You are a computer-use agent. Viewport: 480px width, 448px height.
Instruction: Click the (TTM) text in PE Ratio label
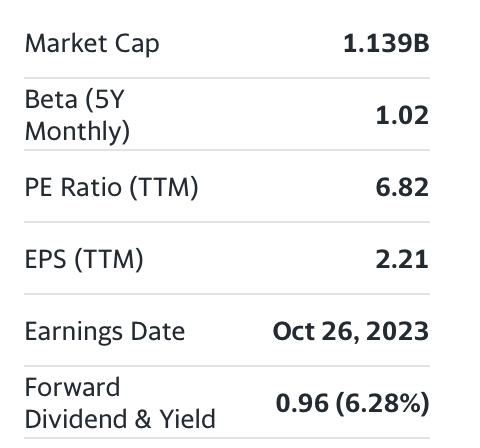164,187
